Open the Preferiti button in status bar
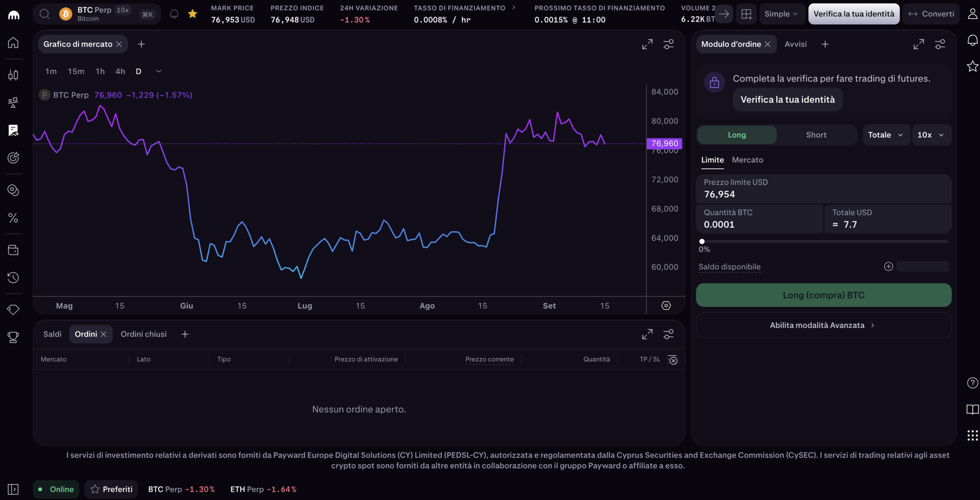Image resolution: width=980 pixels, height=500 pixels. 111,489
